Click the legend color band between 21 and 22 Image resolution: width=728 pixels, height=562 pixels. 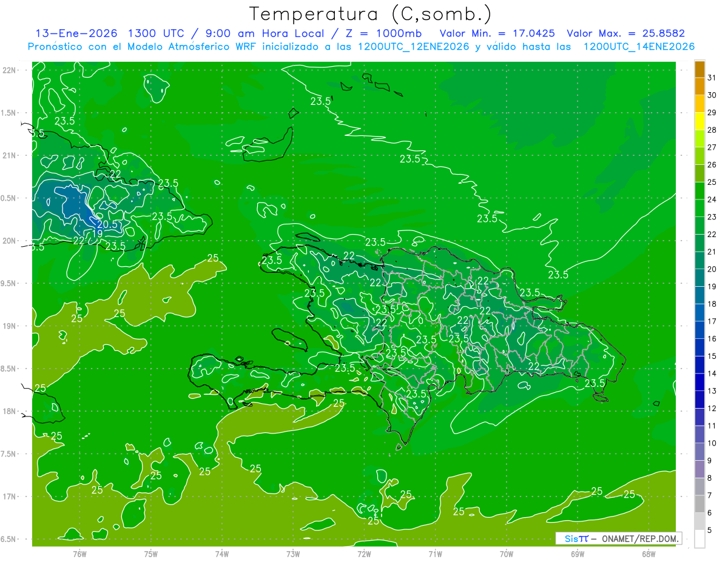699,243
